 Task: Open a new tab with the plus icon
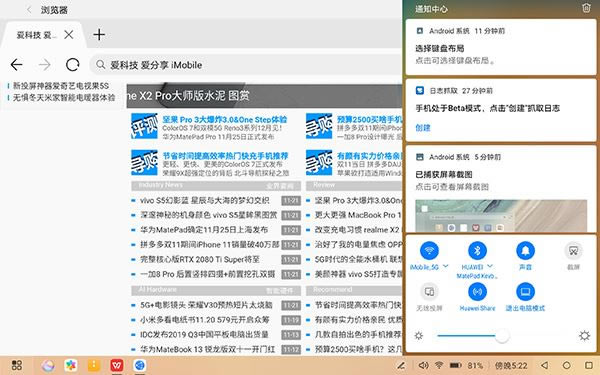(x=99, y=35)
